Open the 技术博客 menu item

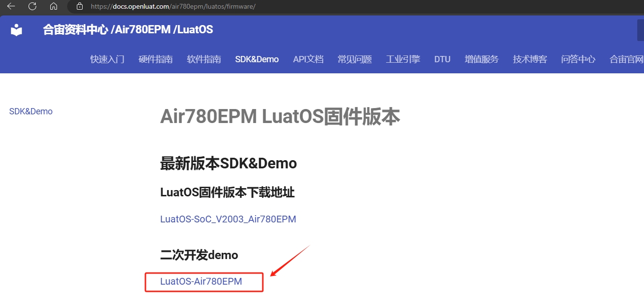(530, 59)
